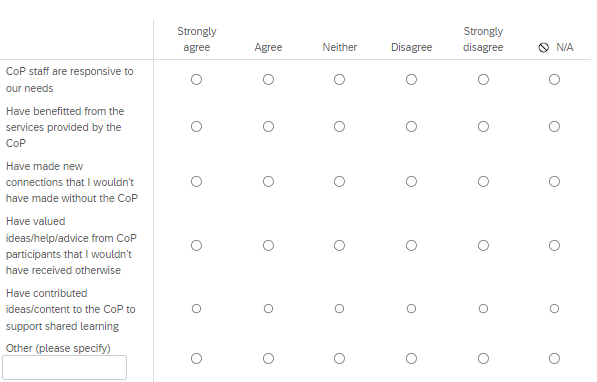The image size is (597, 382).
Task: Choose Neither for valued ideas/help/advice row
Action: [x=339, y=246]
